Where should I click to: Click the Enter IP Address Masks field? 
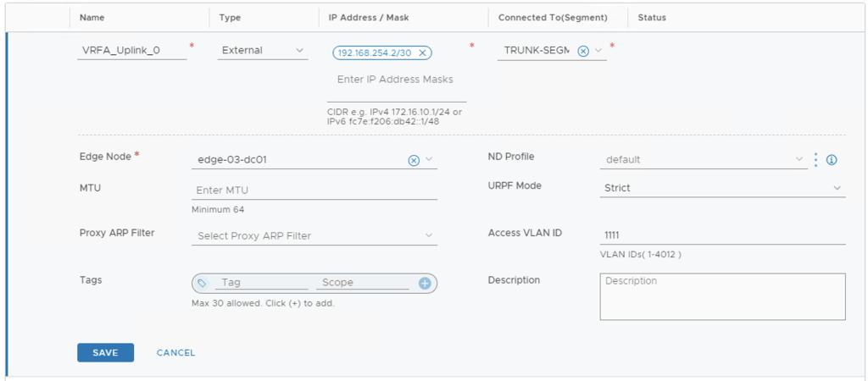(395, 80)
